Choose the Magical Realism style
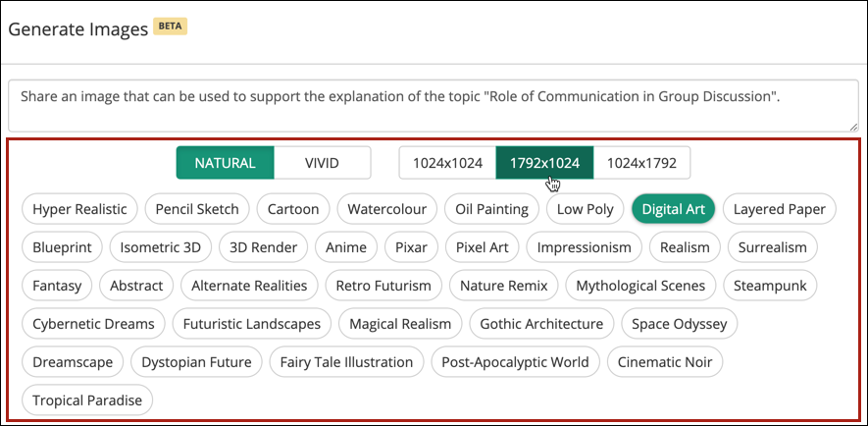This screenshot has width=868, height=426. [400, 324]
